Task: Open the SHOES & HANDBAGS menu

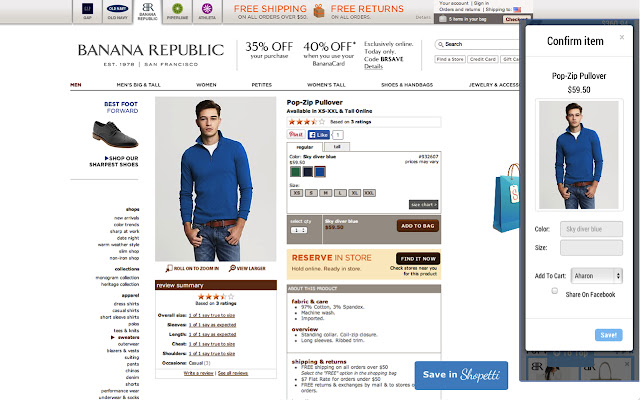Action: [407, 85]
